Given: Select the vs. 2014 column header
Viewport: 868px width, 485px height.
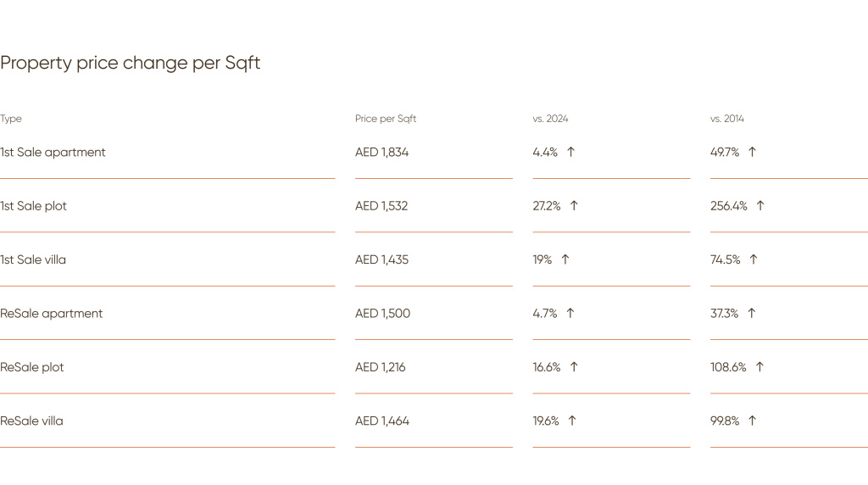Looking at the screenshot, I should [726, 119].
